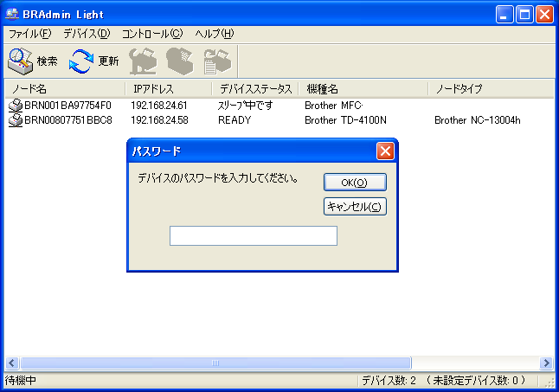Click the horizontal scrollbar left arrow
The width and height of the screenshot is (559, 392).
pos(12,363)
